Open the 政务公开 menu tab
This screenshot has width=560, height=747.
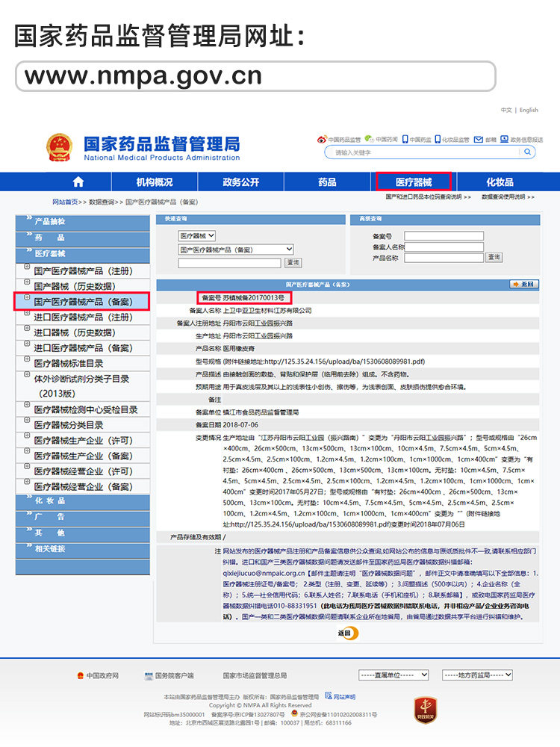click(241, 182)
